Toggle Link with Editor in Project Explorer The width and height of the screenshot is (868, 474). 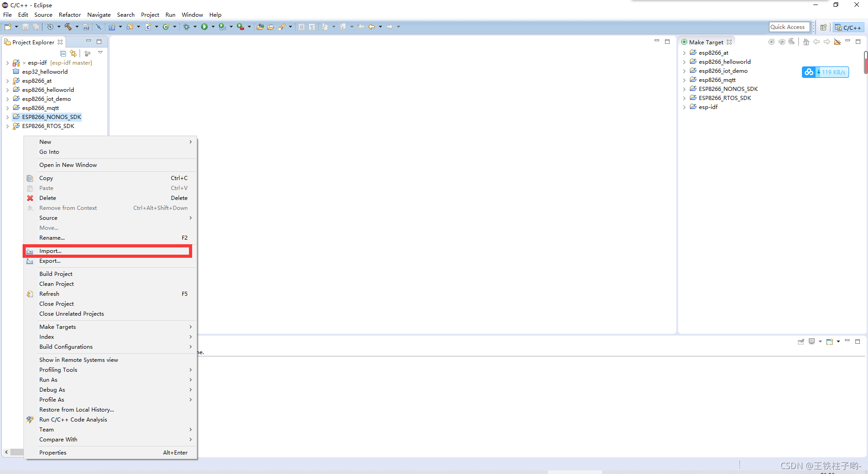73,53
